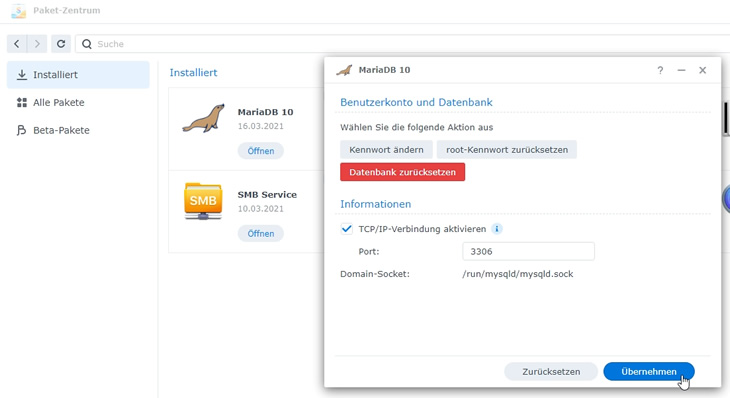Click Kennwort ändern button
The image size is (730, 398).
point(386,149)
